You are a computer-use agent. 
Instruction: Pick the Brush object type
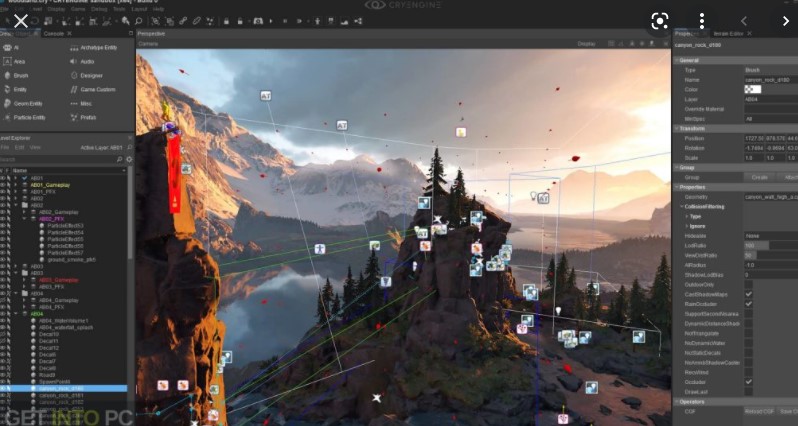point(16,75)
